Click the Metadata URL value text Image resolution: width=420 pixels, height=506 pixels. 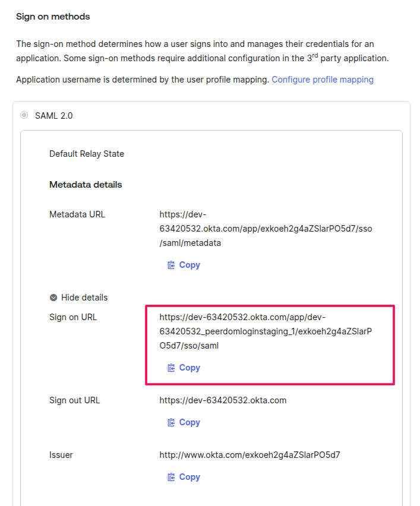[x=266, y=229]
